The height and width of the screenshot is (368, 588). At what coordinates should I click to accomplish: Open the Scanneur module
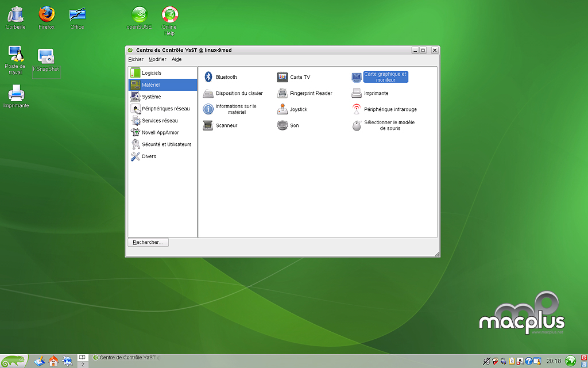220,125
